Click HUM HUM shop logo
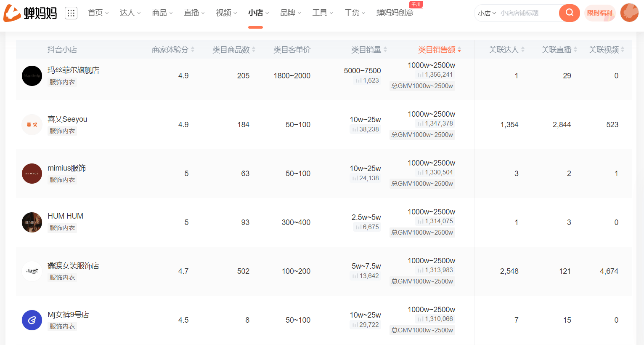644x345 pixels. [32, 222]
